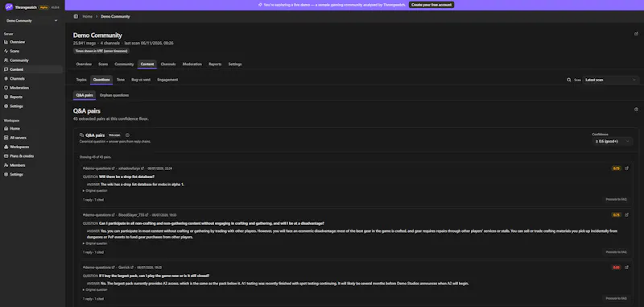Click Home in the breadcrumb

tap(88, 16)
